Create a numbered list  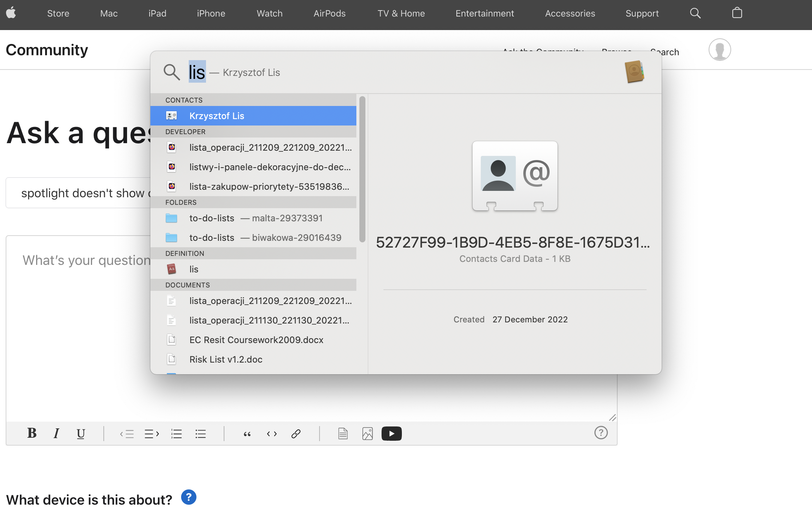pos(176,433)
